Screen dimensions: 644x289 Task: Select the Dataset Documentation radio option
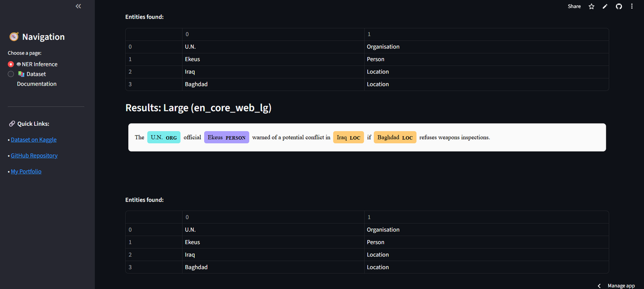pos(11,74)
